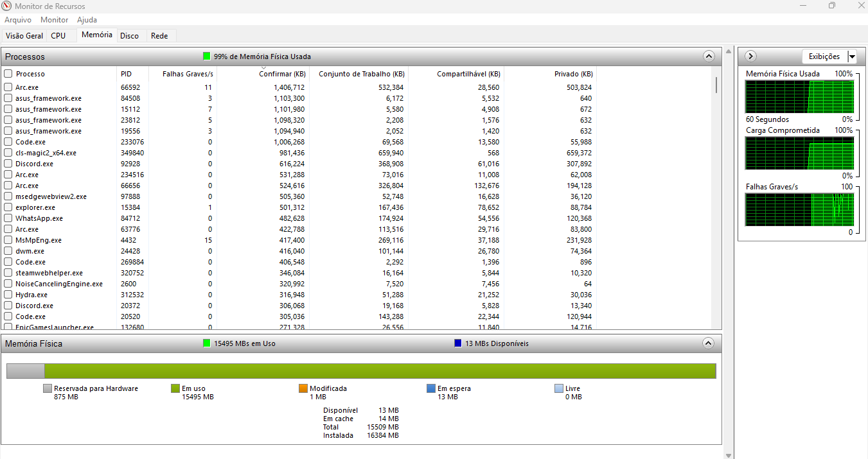Viewport: 868px width, 459px height.
Task: Sort by Falhas Graves/s column
Action: [x=182, y=74]
